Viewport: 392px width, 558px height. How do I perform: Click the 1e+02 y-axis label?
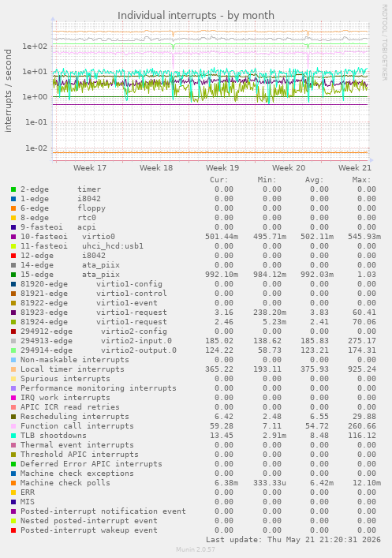(35, 47)
